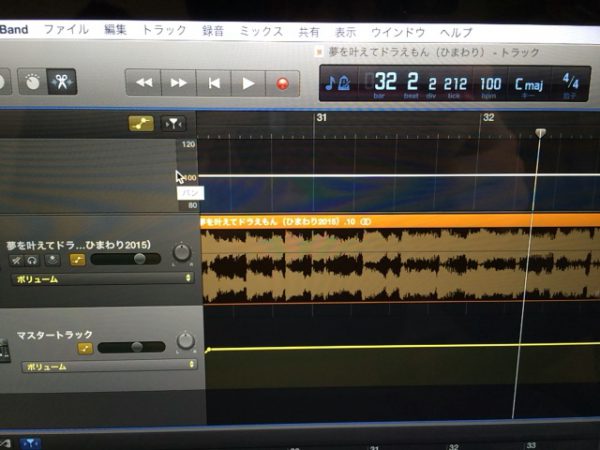
Task: Open the audio track's ボリューム automation dropdown
Action: pos(102,279)
